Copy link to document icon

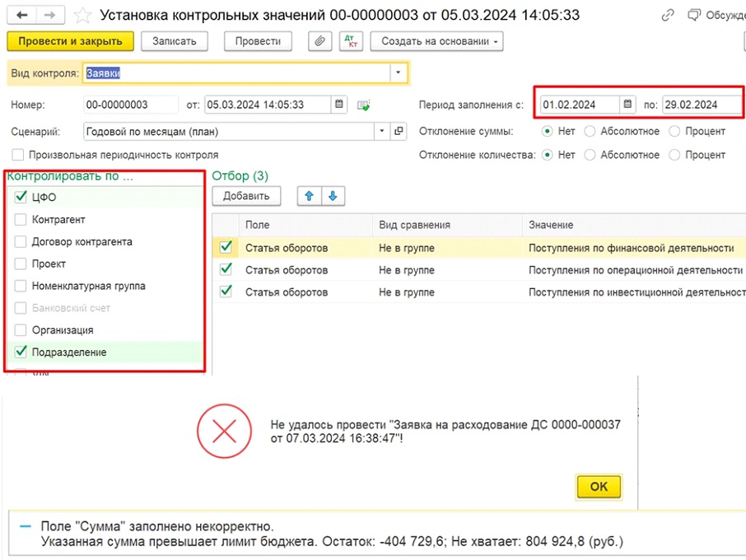[666, 15]
